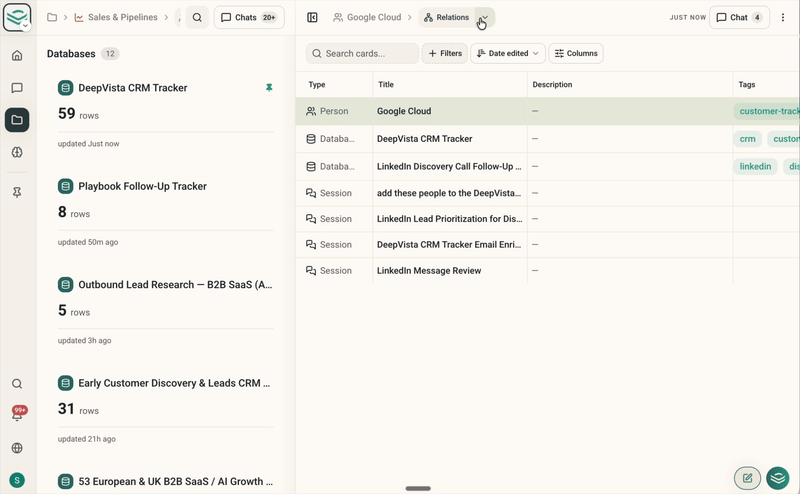Open the Home icon in sidebar
This screenshot has width=800, height=494.
(x=17, y=55)
